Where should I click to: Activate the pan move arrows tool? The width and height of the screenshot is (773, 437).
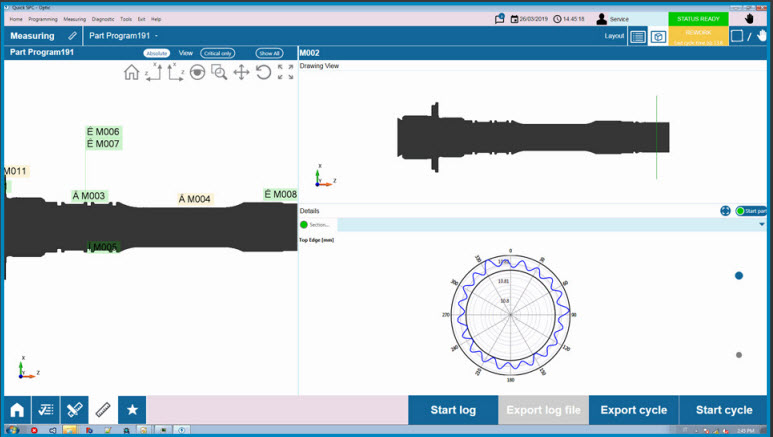click(x=241, y=72)
